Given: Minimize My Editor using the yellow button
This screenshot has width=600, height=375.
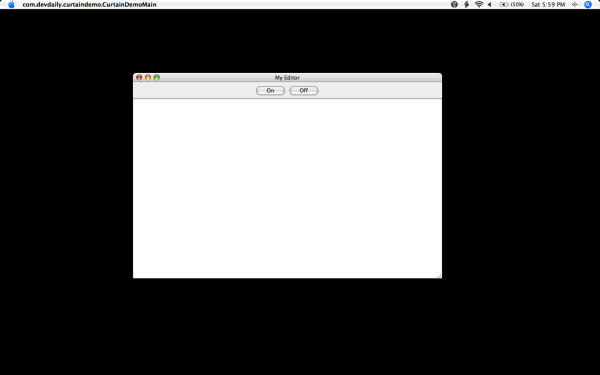Looking at the screenshot, I should (148, 77).
